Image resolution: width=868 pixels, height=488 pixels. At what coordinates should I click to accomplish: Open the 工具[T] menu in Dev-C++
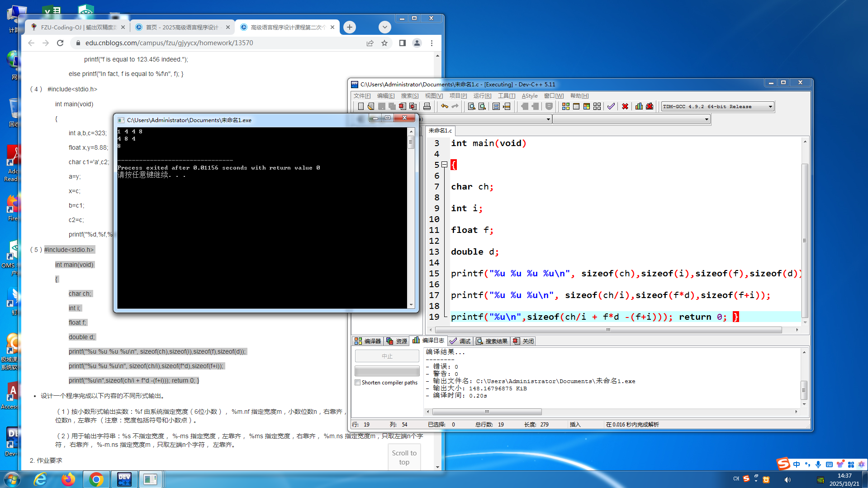[507, 96]
